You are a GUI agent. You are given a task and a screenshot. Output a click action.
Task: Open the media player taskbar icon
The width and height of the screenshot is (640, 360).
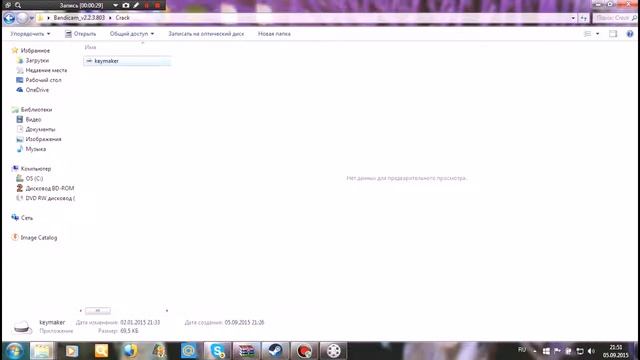pyautogui.click(x=72, y=351)
